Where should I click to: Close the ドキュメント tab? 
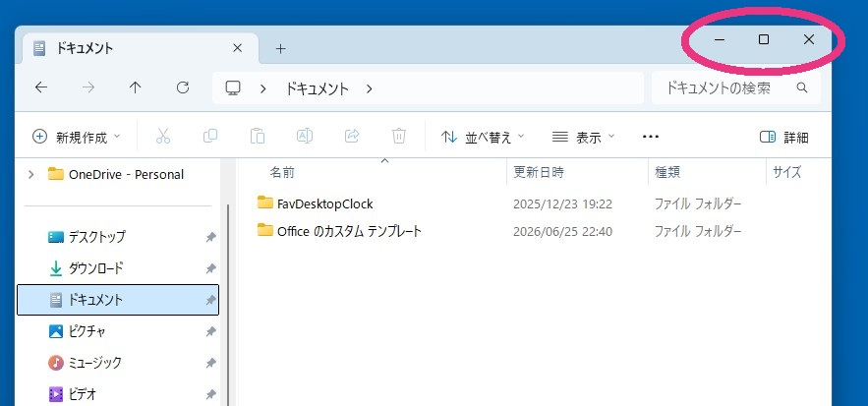click(238, 48)
